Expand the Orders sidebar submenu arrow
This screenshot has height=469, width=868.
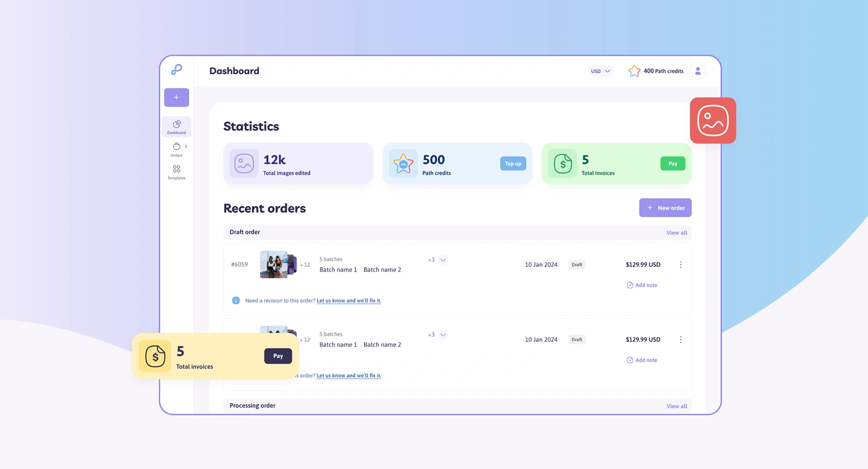pos(186,146)
